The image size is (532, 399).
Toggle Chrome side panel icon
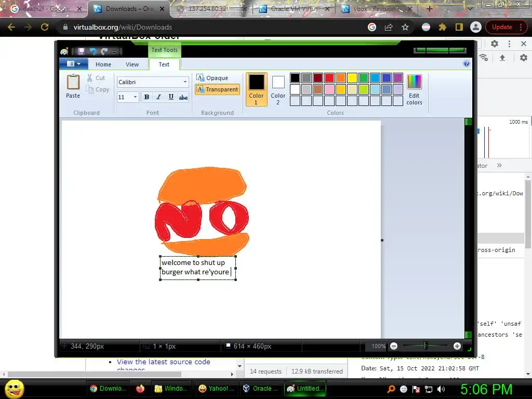[459, 27]
